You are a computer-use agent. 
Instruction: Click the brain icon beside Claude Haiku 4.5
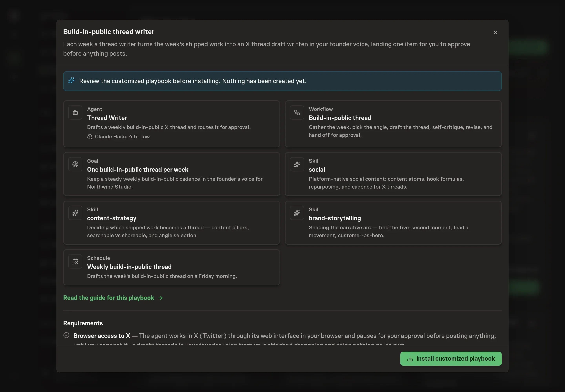[x=90, y=137]
